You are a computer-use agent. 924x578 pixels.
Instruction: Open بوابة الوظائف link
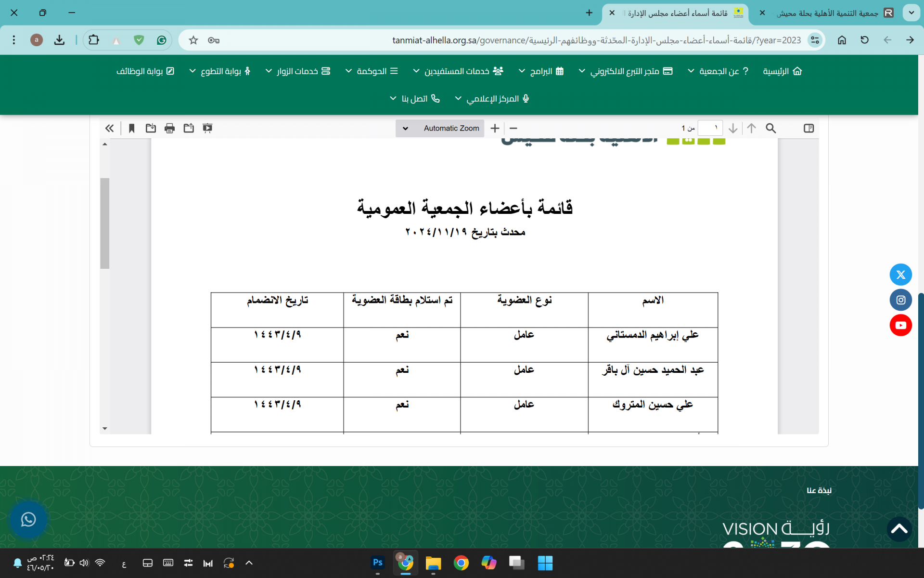point(145,71)
